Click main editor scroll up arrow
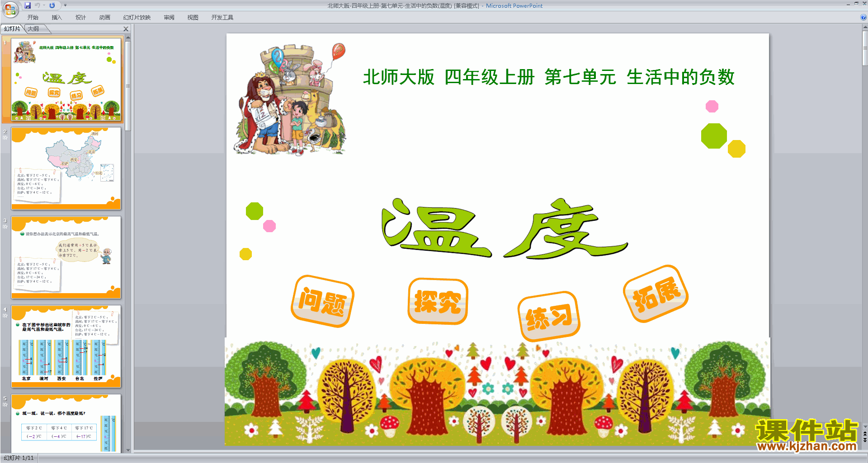Screen dimensions: 868x463 pos(865,28)
